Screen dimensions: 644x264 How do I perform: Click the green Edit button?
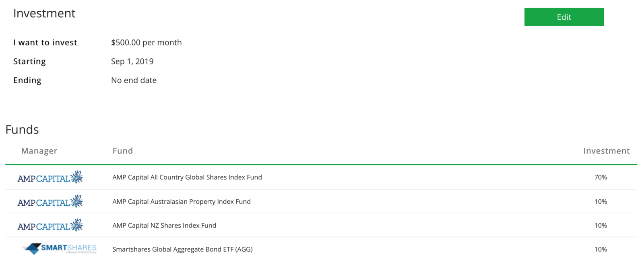point(563,17)
